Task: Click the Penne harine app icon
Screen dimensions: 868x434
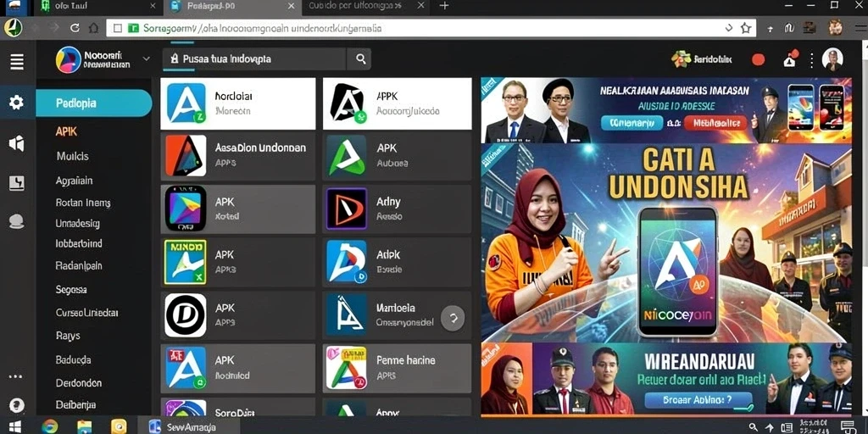Action: [347, 368]
